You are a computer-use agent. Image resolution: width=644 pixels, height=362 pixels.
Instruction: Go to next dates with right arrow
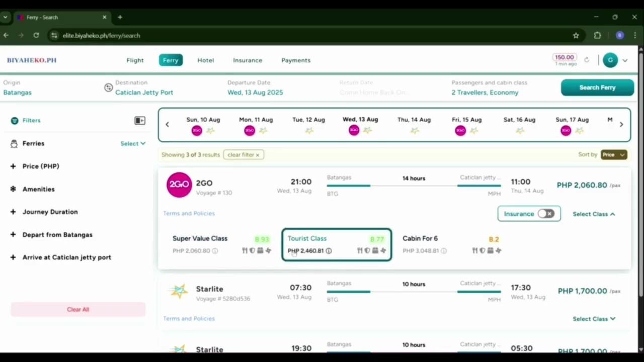point(621,124)
